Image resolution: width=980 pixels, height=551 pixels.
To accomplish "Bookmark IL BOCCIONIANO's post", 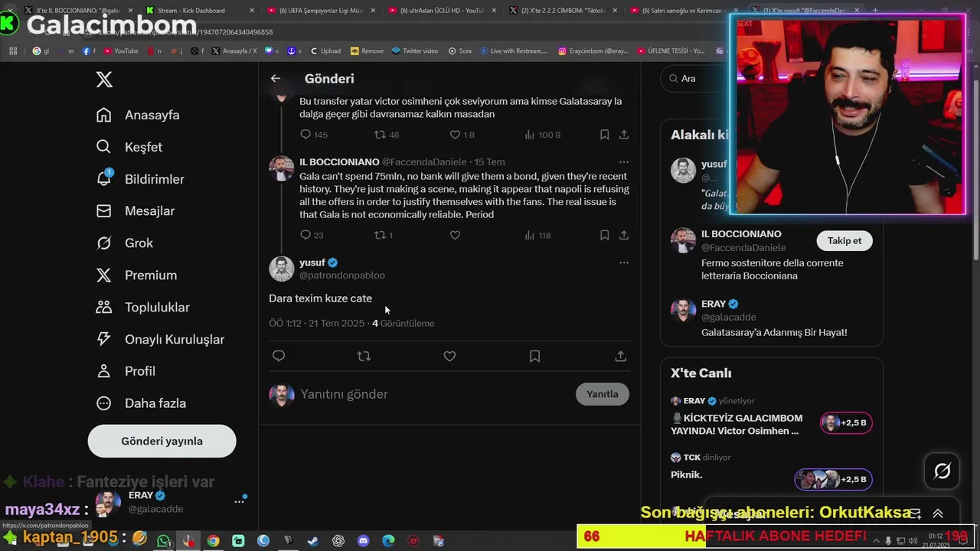I will coord(604,235).
